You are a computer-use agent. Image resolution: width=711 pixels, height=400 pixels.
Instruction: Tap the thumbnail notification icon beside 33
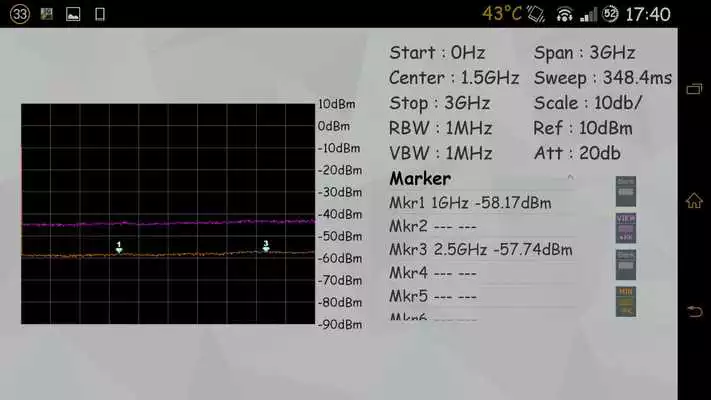pos(47,15)
